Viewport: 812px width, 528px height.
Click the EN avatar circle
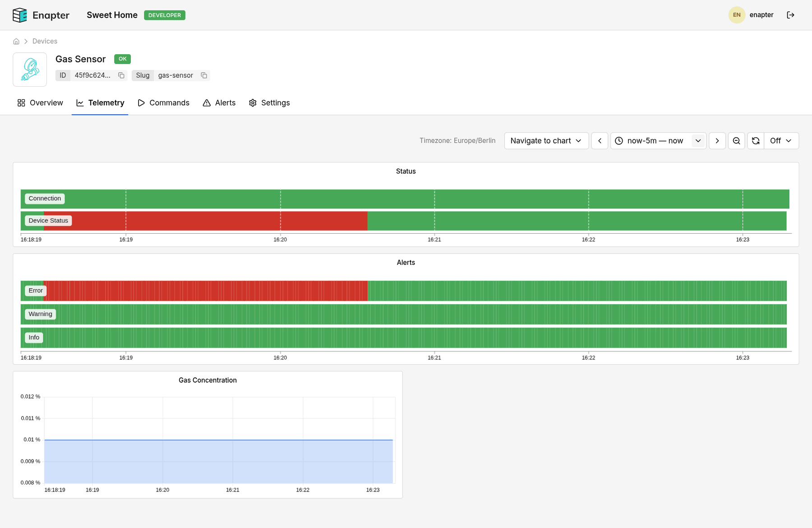pyautogui.click(x=737, y=14)
